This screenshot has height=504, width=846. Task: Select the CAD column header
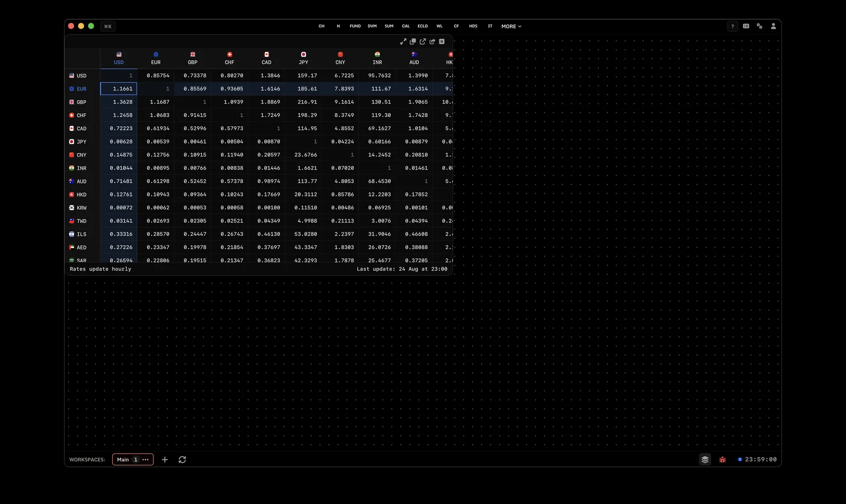tap(266, 59)
